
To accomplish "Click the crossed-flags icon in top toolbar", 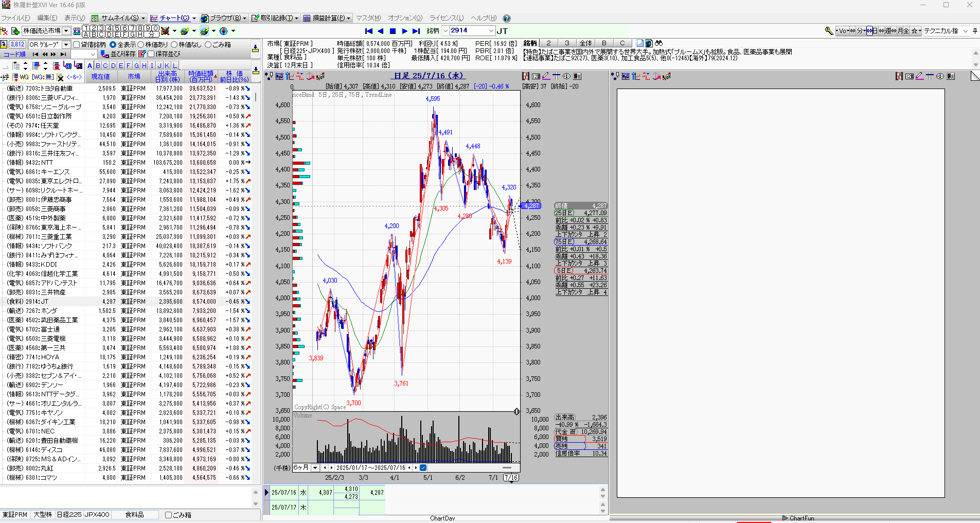I will tap(165, 31).
